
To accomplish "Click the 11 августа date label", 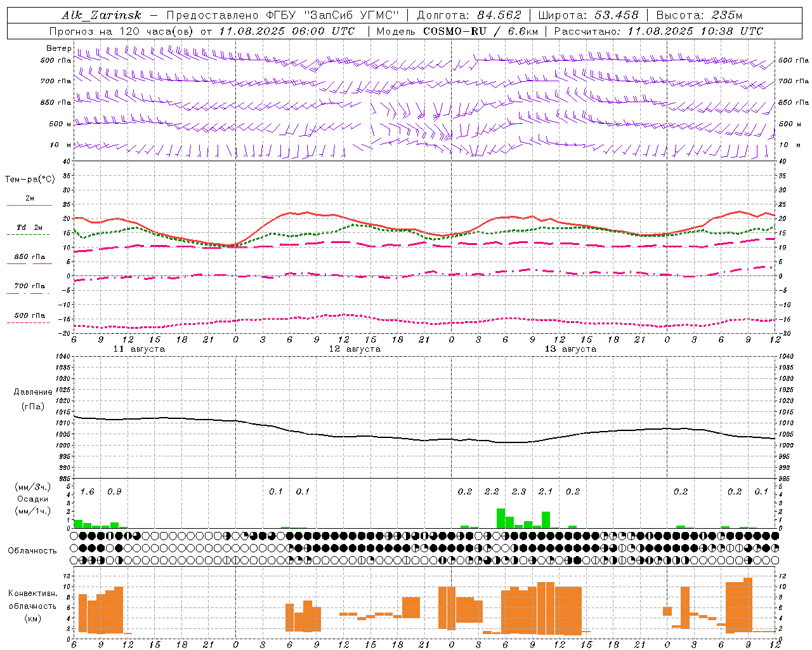I will pyautogui.click(x=139, y=348).
